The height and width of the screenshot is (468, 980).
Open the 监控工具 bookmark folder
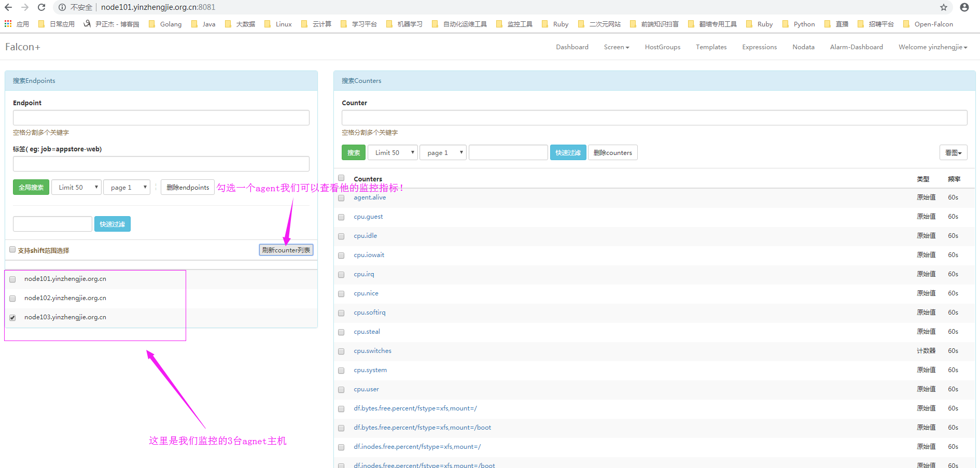pyautogui.click(x=514, y=24)
